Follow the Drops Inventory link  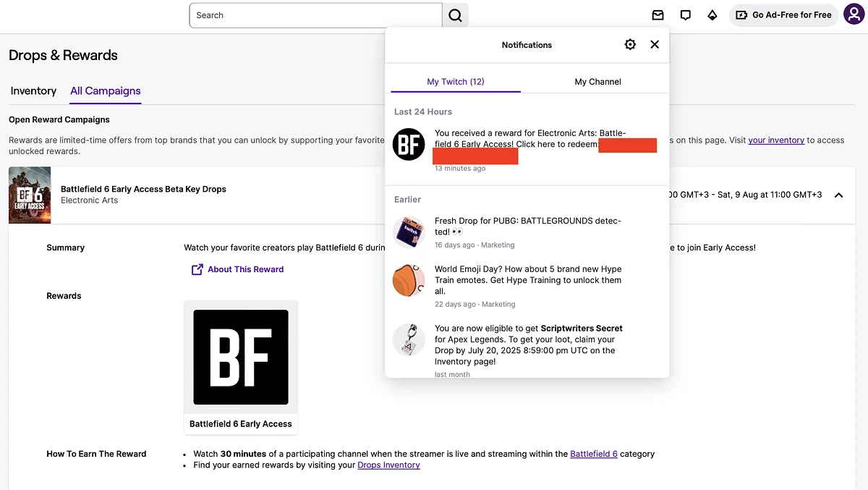(x=388, y=465)
